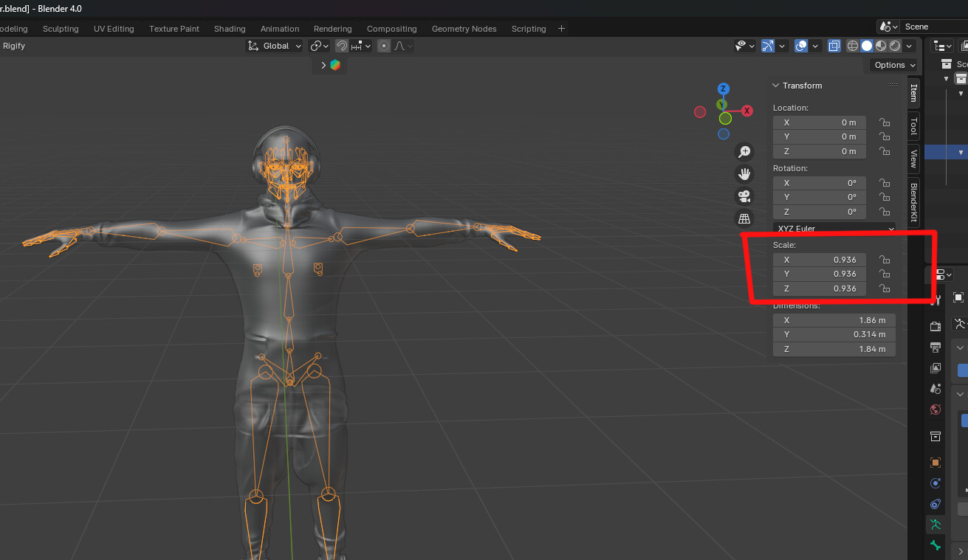
Task: Click the Dimensions Z value field
Action: [x=834, y=349]
